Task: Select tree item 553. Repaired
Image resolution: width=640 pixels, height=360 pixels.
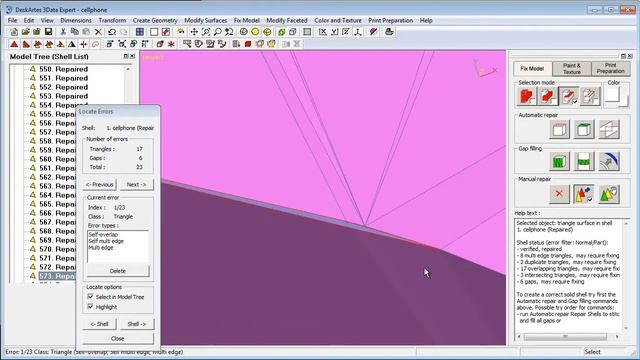Action: 63,96
